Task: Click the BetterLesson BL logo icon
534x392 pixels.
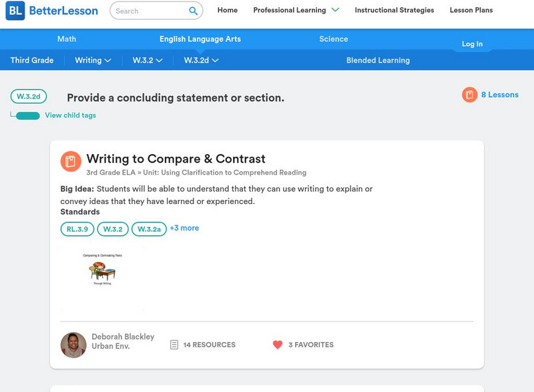Action: tap(15, 11)
